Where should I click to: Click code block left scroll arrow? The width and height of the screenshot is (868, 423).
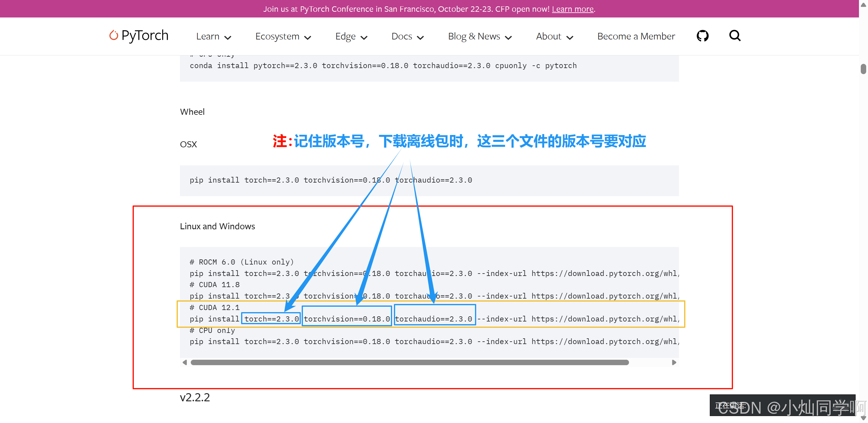[x=185, y=362]
